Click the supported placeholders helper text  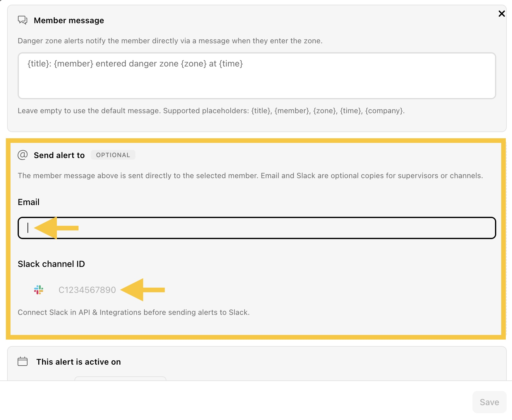[x=211, y=111]
